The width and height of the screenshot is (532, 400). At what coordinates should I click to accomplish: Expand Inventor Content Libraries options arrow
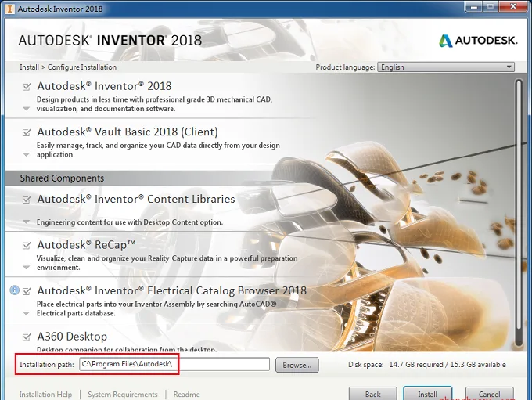[x=26, y=222]
